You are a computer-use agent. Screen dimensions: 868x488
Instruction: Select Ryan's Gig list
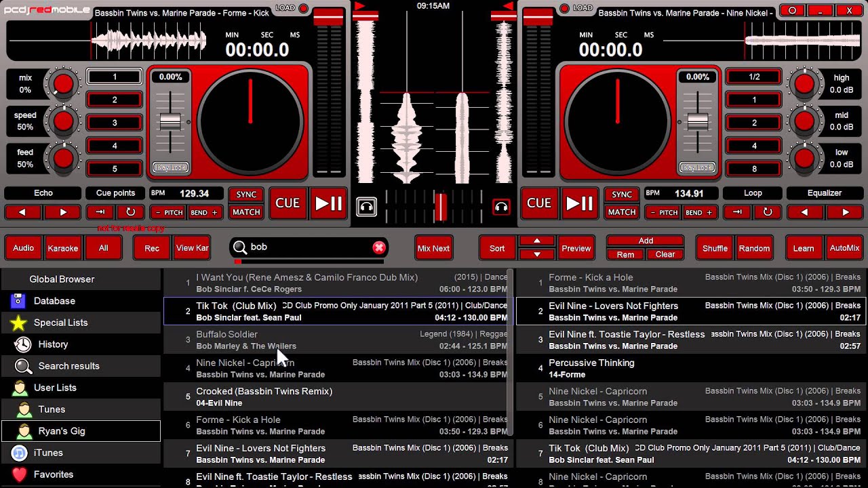pyautogui.click(x=81, y=431)
